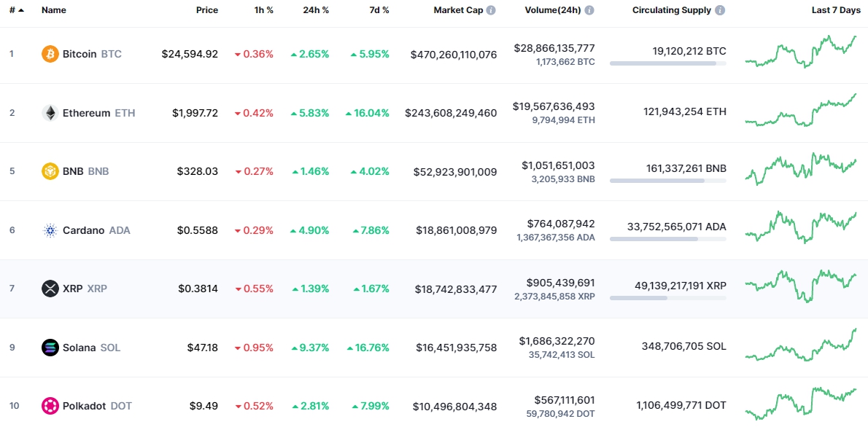This screenshot has height=427, width=868.
Task: Click the Volume(24h) info icon
Action: [x=589, y=10]
